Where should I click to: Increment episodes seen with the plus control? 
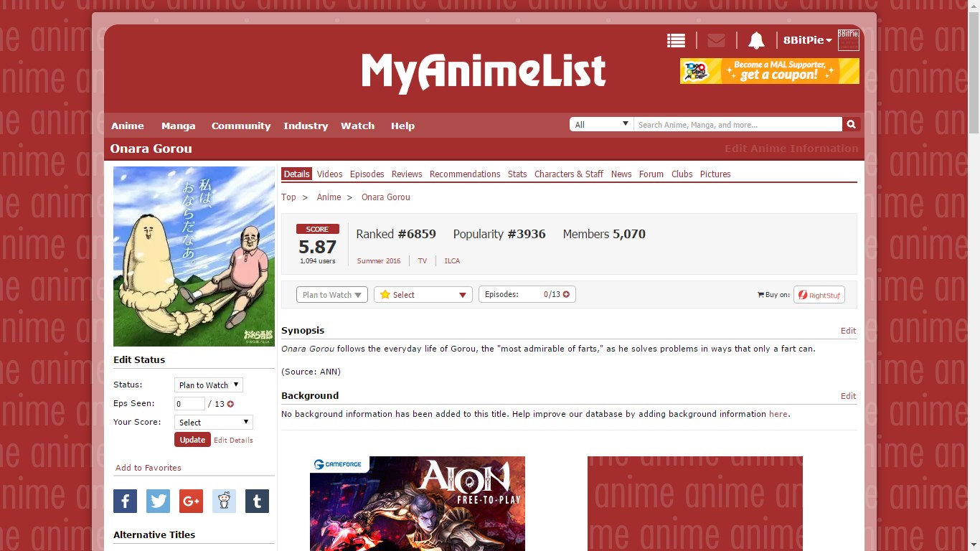(229, 403)
